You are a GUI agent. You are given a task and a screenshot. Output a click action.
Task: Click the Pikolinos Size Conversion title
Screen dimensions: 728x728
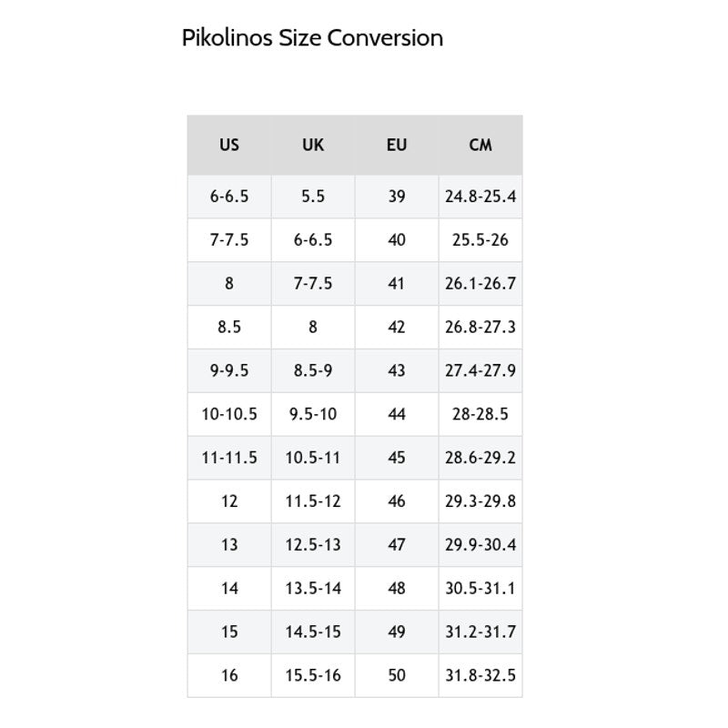[312, 38]
